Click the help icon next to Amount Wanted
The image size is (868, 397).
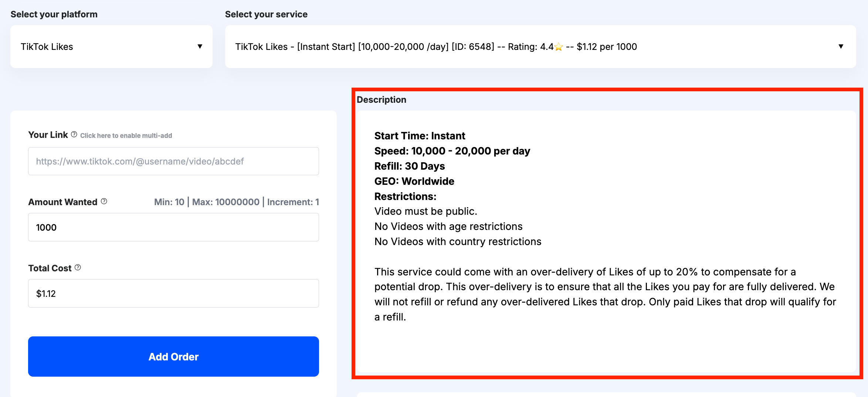pos(104,201)
